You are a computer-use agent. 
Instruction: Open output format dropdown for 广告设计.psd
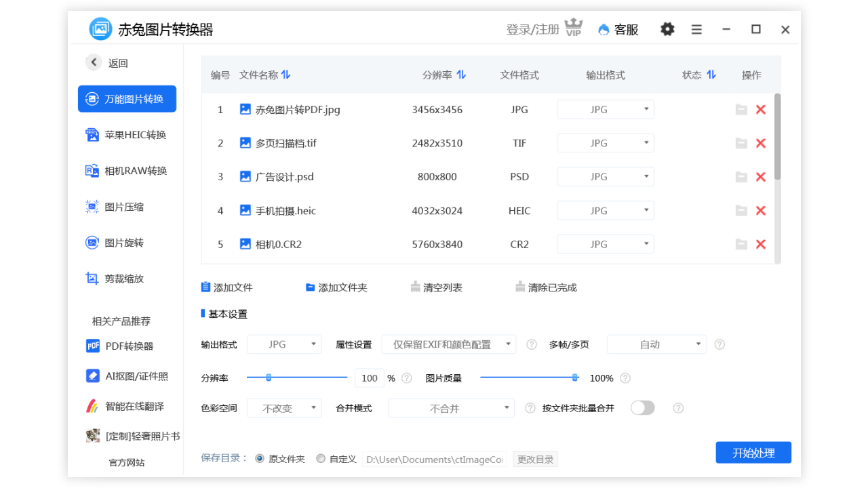[605, 176]
